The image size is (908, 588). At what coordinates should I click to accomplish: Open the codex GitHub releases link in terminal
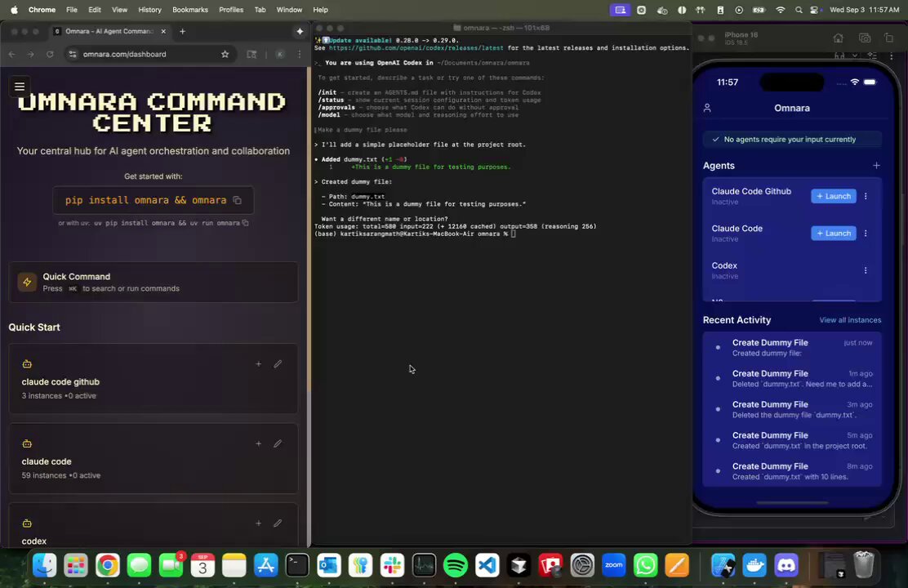coord(416,48)
